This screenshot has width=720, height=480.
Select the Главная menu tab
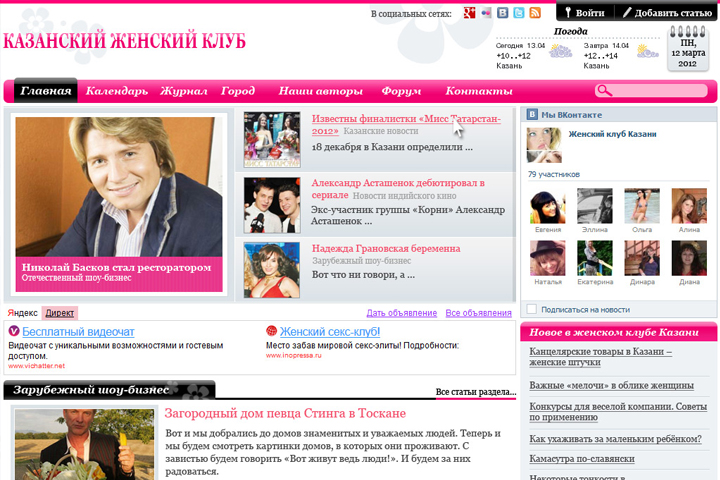click(x=45, y=90)
